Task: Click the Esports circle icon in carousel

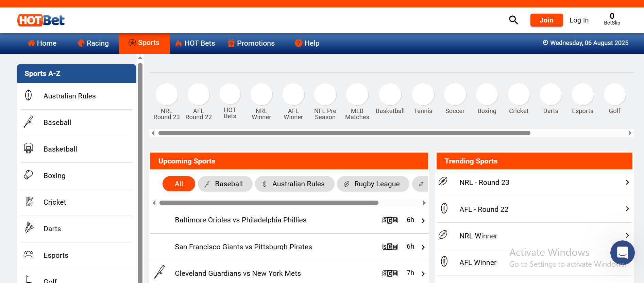Action: point(583,94)
